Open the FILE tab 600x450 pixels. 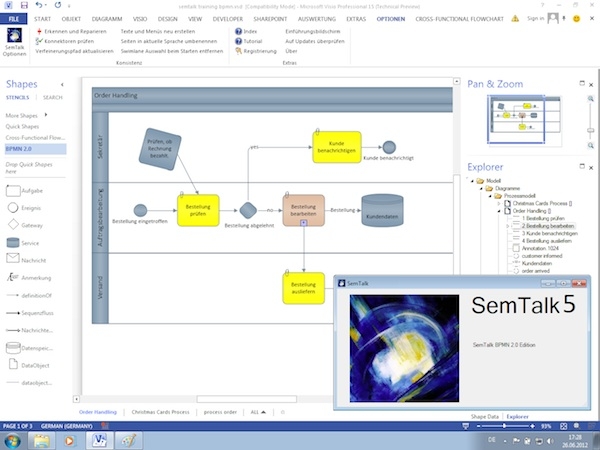[x=13, y=19]
